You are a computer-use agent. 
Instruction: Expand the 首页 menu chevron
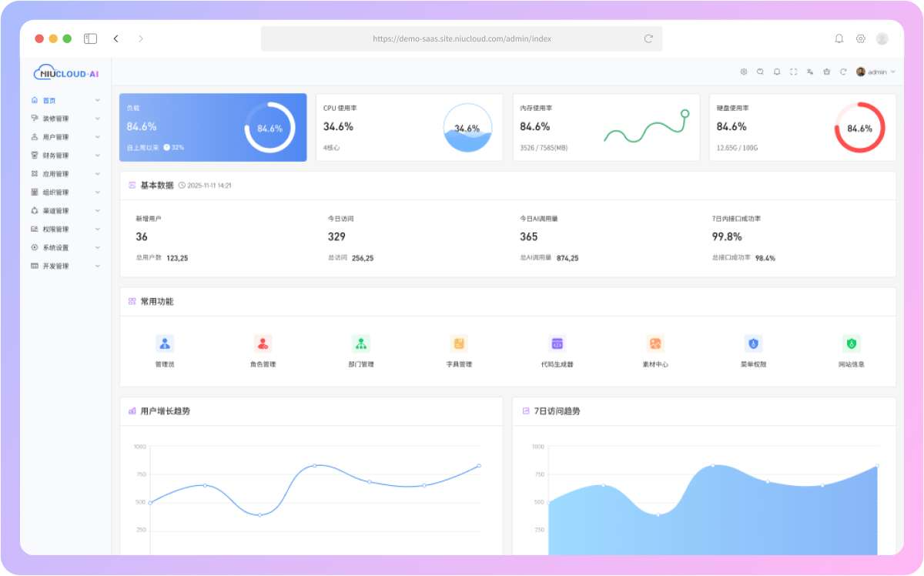tap(98, 100)
